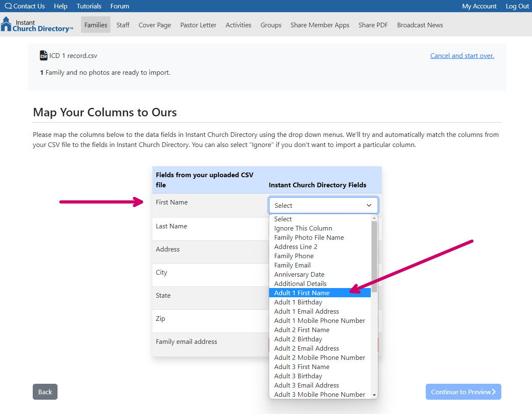Select Additional Details option

320,283
